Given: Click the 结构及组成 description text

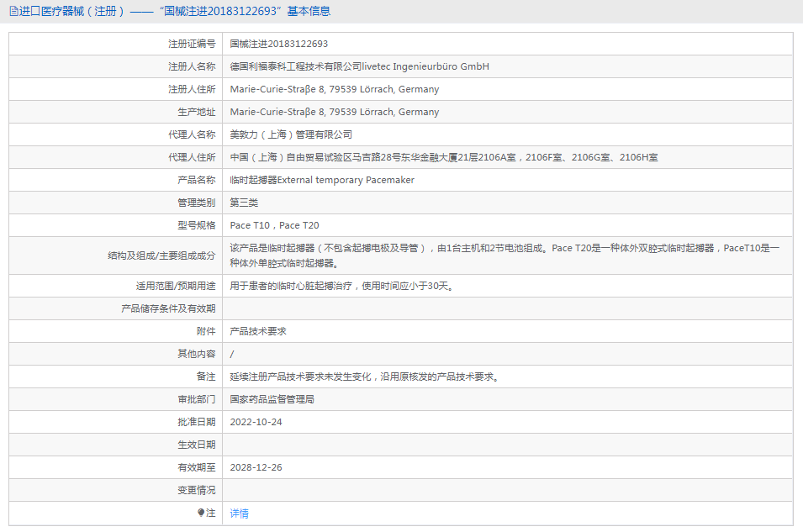Looking at the screenshot, I should click(x=505, y=255).
